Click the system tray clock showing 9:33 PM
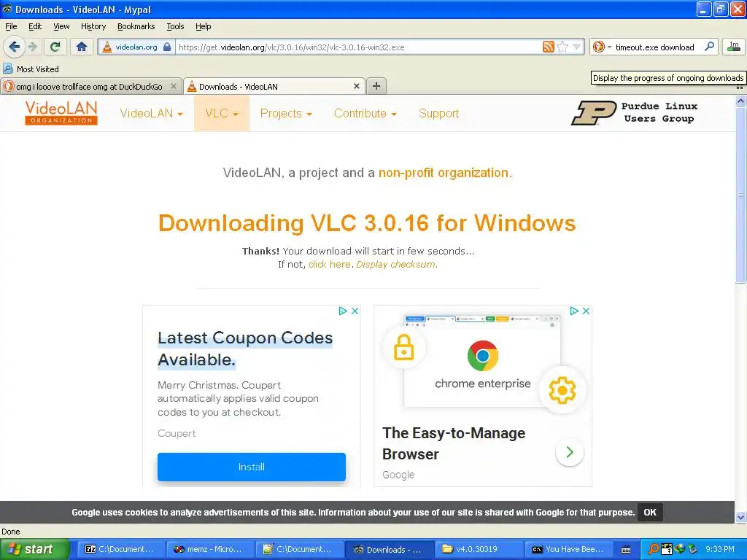 coord(720,549)
